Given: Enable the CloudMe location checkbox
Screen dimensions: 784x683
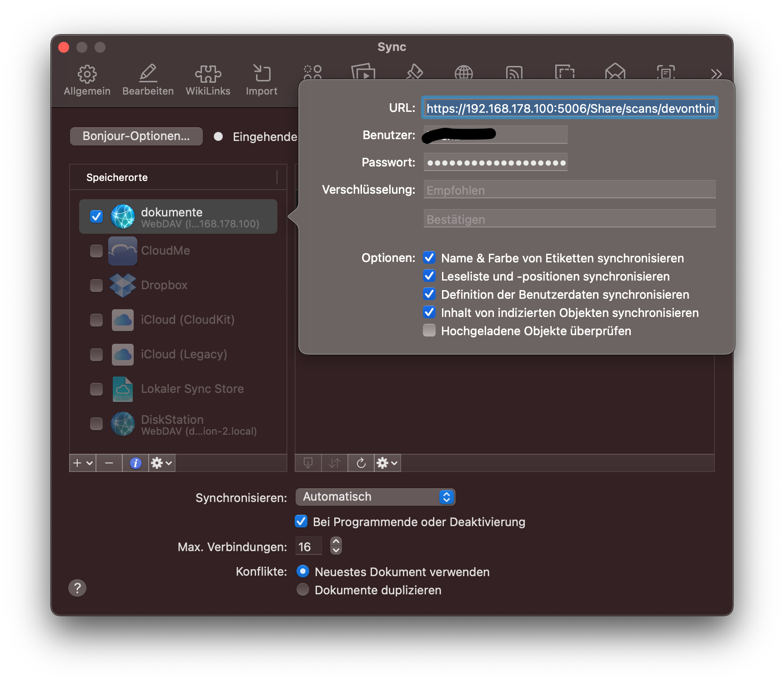Looking at the screenshot, I should [x=96, y=251].
